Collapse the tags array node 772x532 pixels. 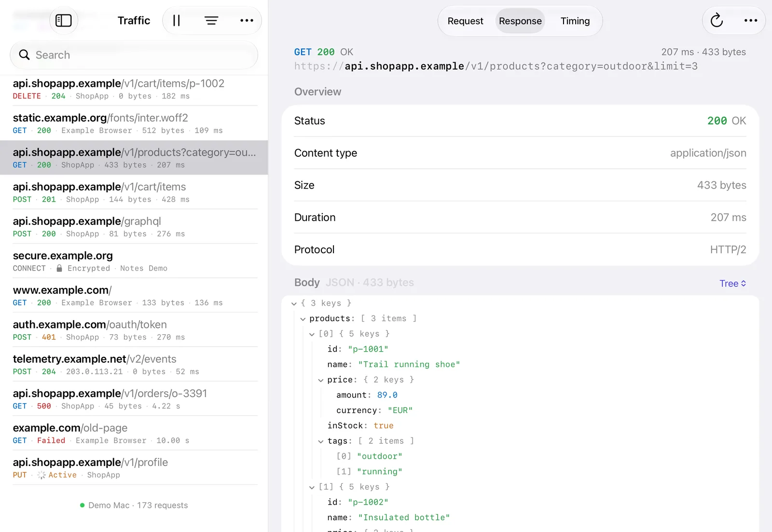pyautogui.click(x=321, y=441)
